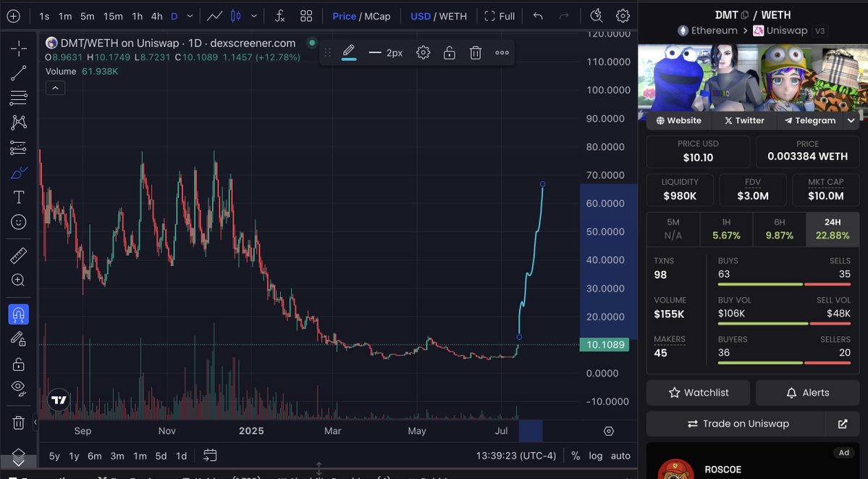Open the more options ellipsis

coord(502,53)
